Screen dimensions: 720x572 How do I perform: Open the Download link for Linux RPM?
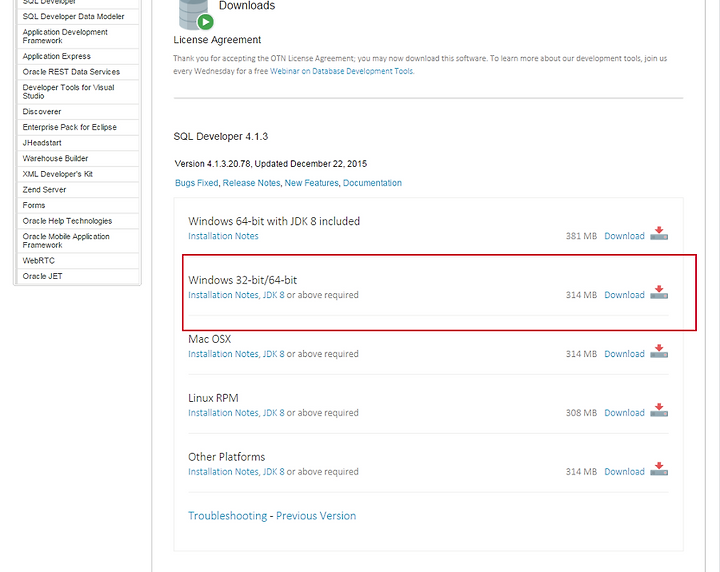point(624,413)
